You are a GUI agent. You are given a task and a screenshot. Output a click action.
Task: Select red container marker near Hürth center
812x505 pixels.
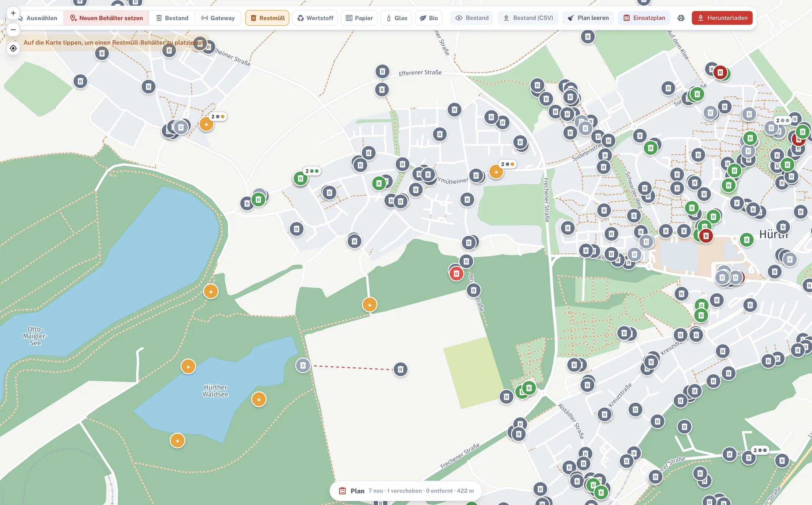pyautogui.click(x=706, y=236)
